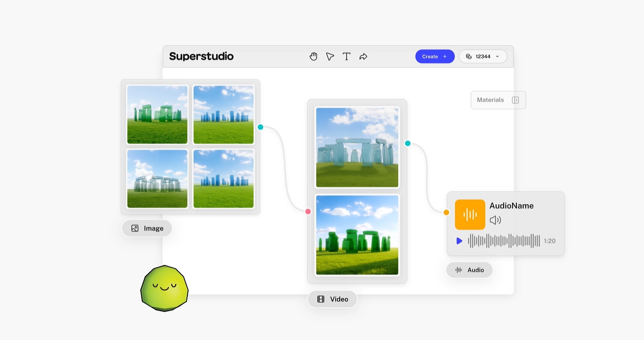
Task: Open the green Stonehenge image thumbnail
Action: tap(157, 115)
